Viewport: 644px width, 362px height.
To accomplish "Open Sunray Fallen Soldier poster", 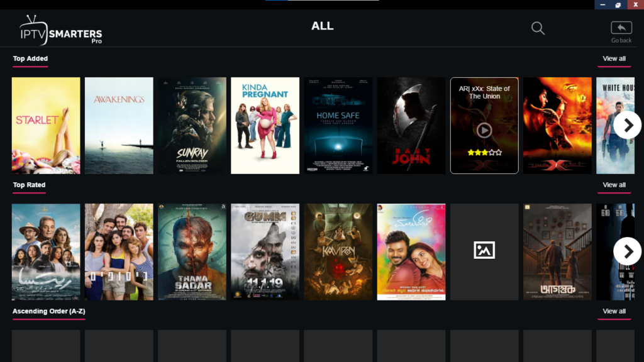I will point(192,126).
